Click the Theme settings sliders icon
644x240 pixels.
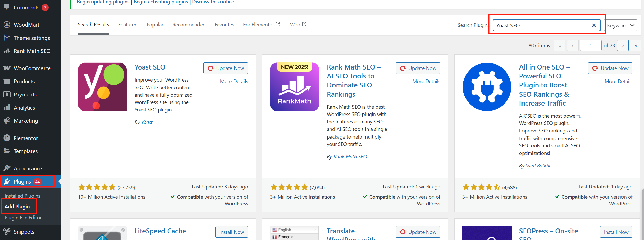click(7, 38)
